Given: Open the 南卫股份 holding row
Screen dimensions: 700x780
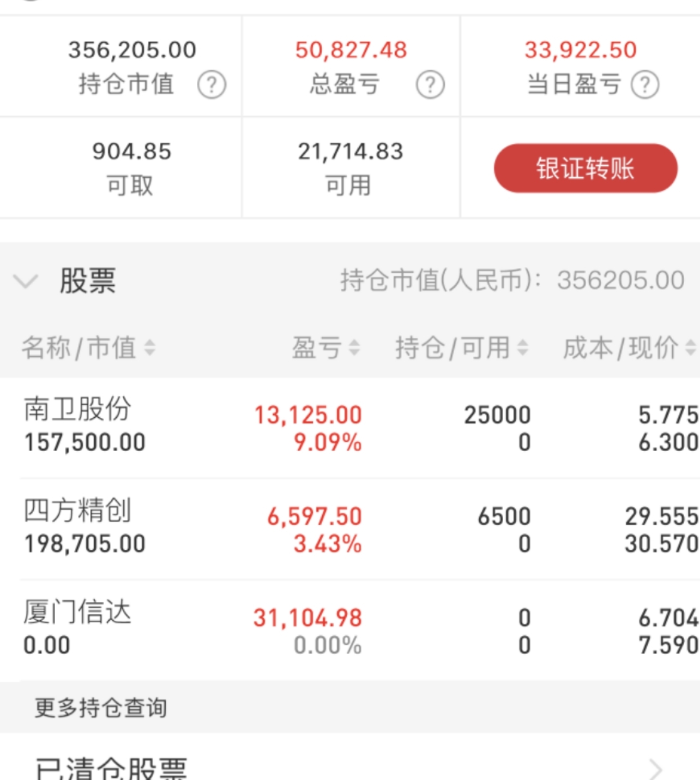Looking at the screenshot, I should pyautogui.click(x=350, y=428).
